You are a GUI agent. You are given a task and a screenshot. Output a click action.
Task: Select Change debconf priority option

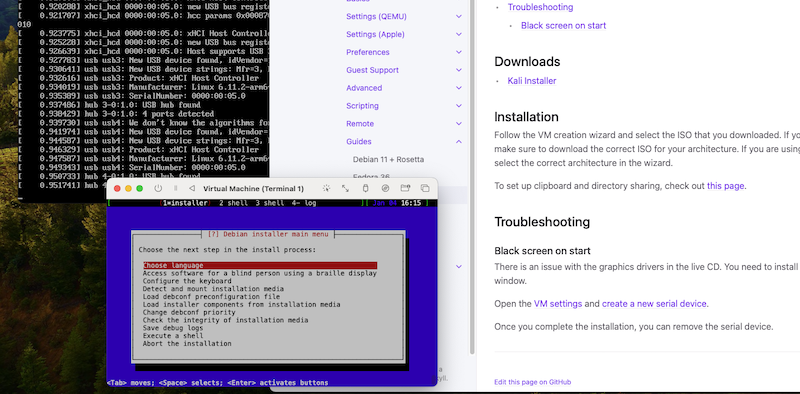(189, 312)
